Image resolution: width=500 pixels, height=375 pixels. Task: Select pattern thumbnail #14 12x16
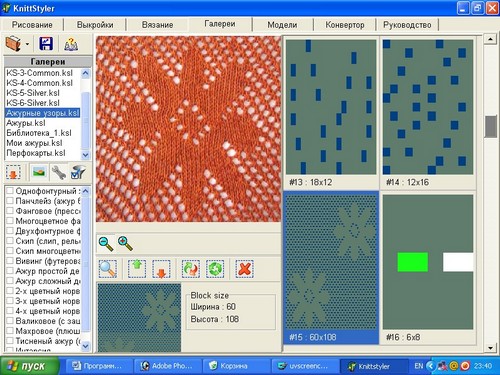pyautogui.click(x=428, y=113)
